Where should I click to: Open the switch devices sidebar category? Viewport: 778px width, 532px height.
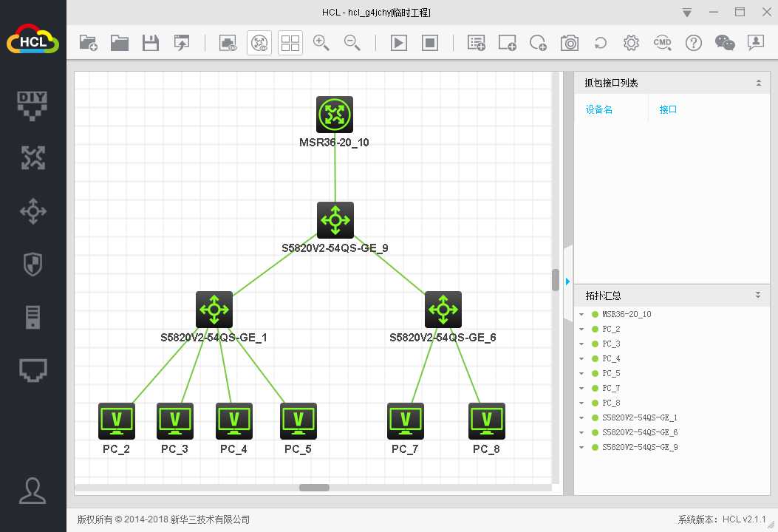(x=33, y=211)
